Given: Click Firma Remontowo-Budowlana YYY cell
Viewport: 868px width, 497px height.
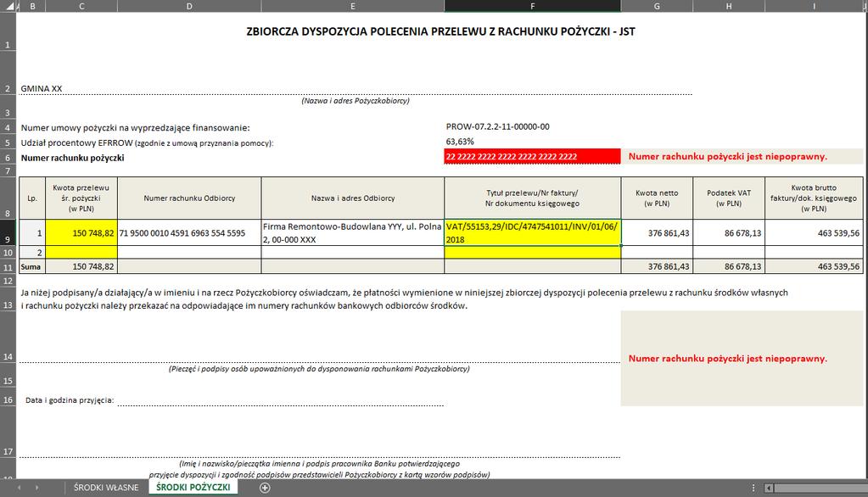Looking at the screenshot, I should (x=353, y=232).
